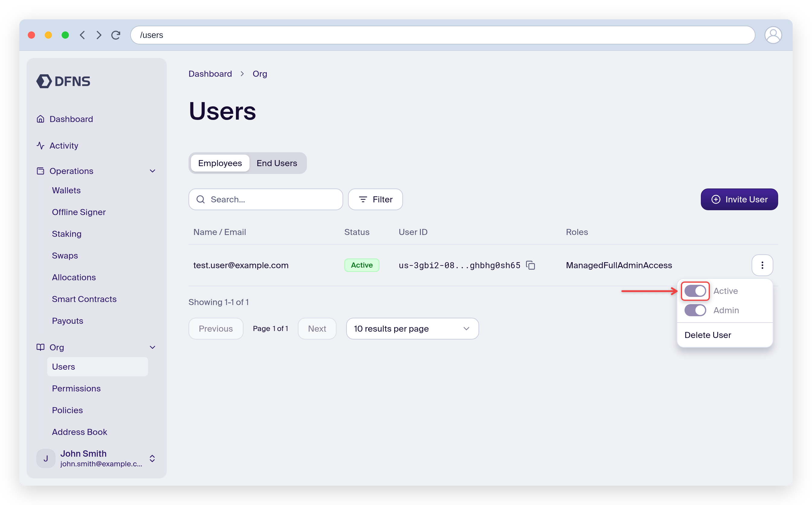
Task: Open Wallets in the sidebar
Action: pyautogui.click(x=66, y=190)
